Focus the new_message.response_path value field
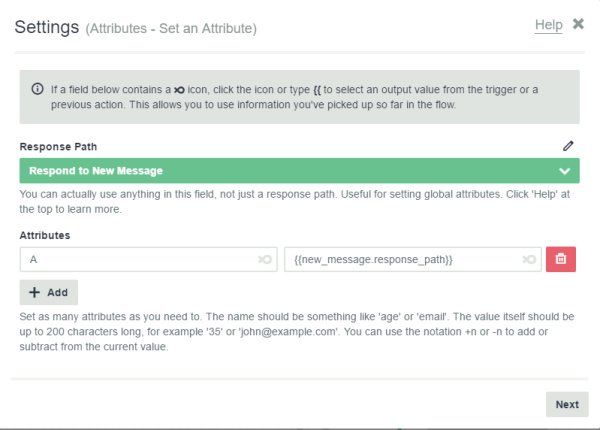The height and width of the screenshot is (430, 600). click(412, 259)
